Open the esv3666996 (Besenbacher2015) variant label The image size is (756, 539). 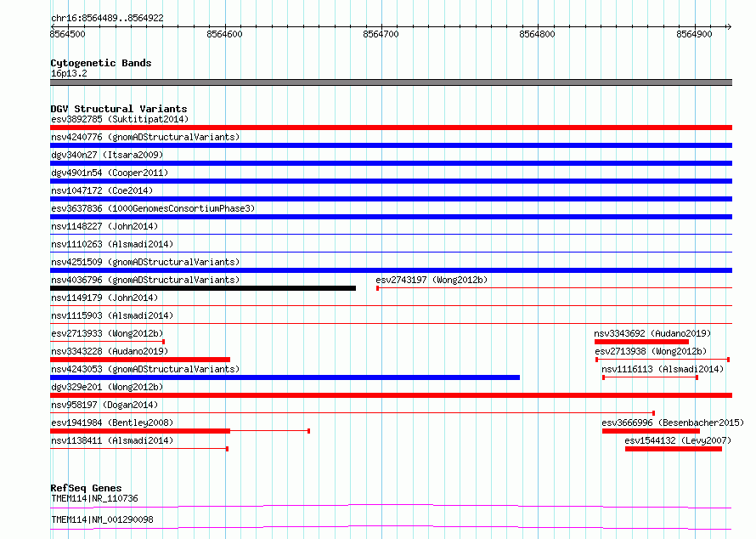673,423
